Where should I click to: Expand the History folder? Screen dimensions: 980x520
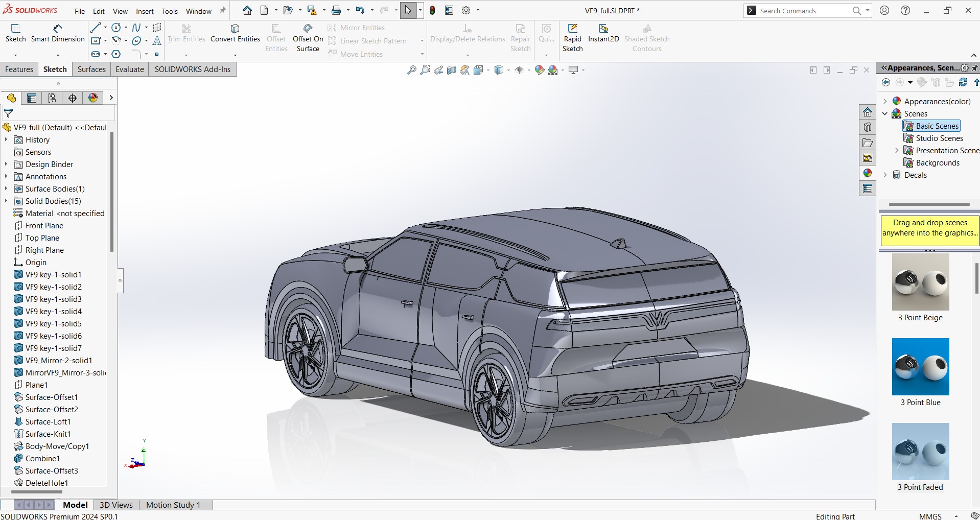6,139
